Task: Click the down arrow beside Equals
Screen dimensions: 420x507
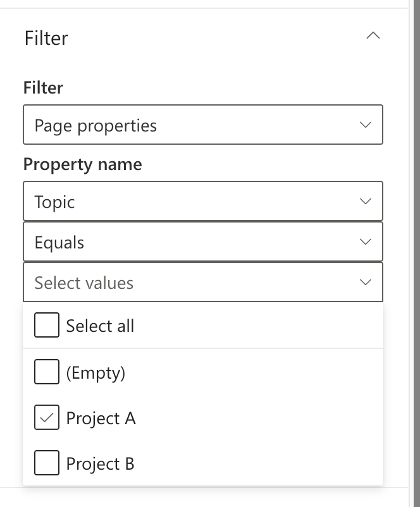Action: point(365,242)
